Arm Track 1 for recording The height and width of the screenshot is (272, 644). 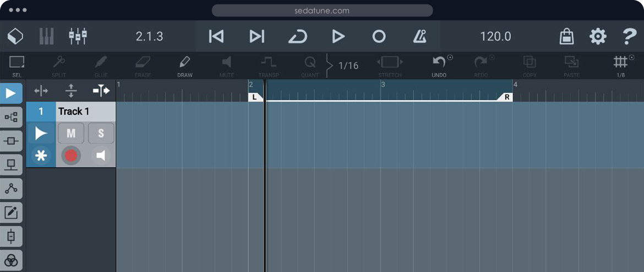71,156
